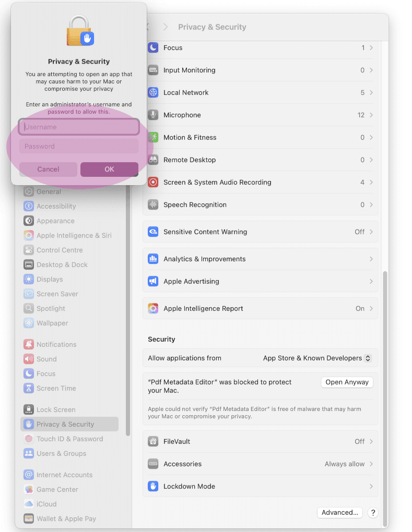Click the Microphone icon in privacy list
The height and width of the screenshot is (532, 412).
tap(153, 115)
